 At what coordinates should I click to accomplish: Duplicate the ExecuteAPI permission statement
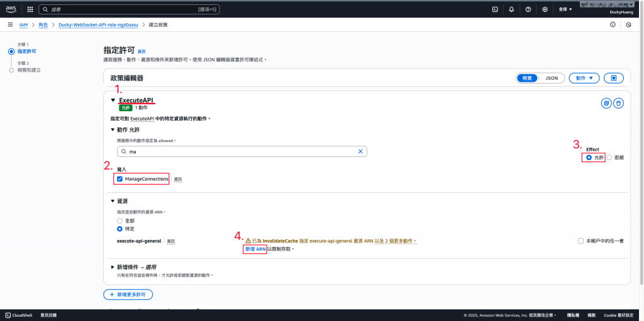606,104
